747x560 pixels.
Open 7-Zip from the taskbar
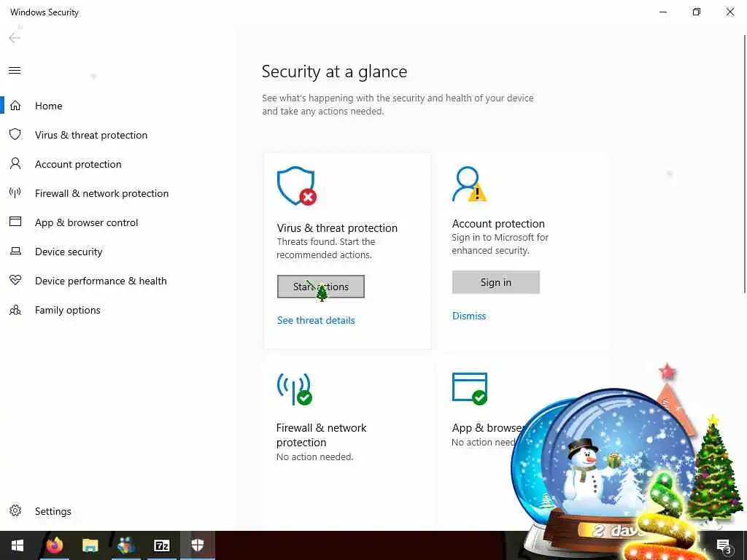[x=162, y=545]
